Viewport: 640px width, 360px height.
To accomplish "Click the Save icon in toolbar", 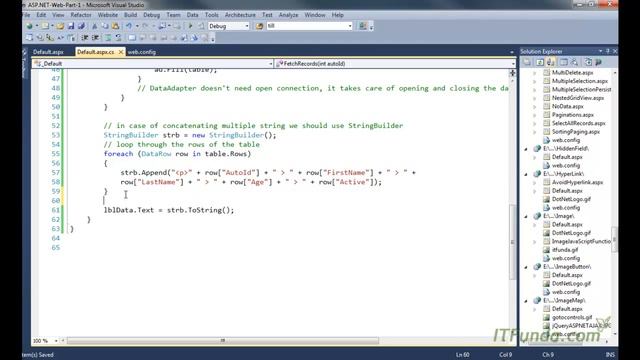I will tap(71, 26).
